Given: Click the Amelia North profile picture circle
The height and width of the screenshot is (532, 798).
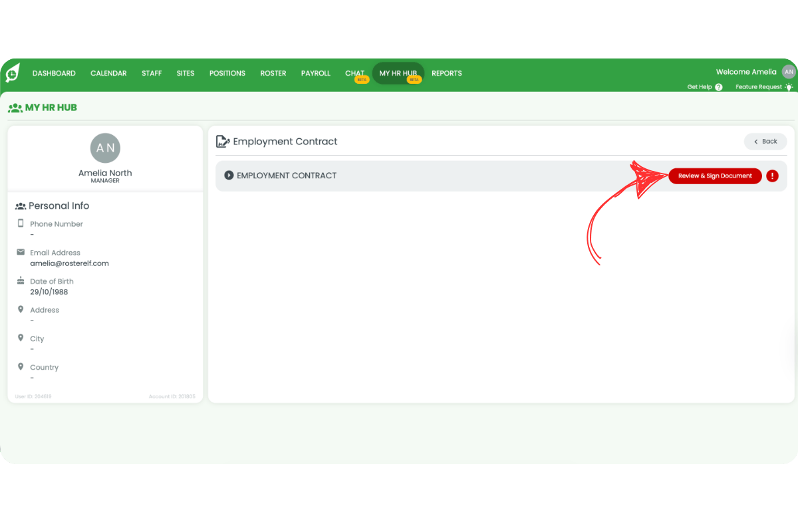Looking at the screenshot, I should 104,148.
